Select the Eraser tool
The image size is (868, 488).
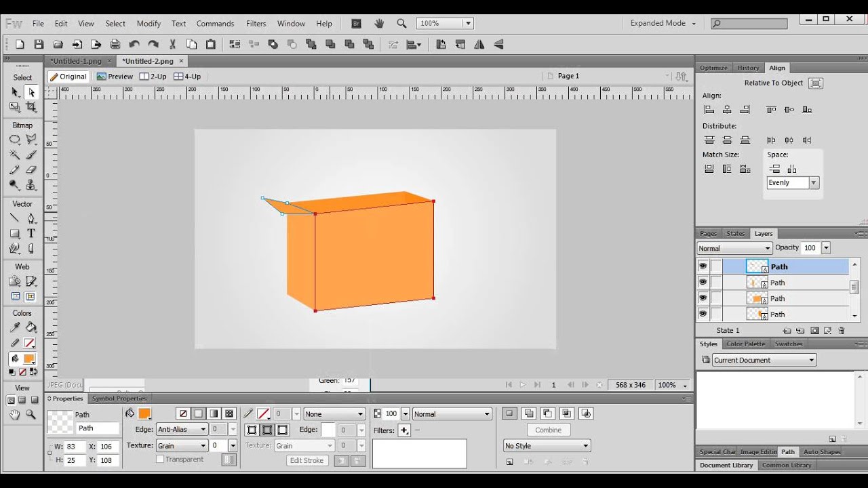coord(31,169)
